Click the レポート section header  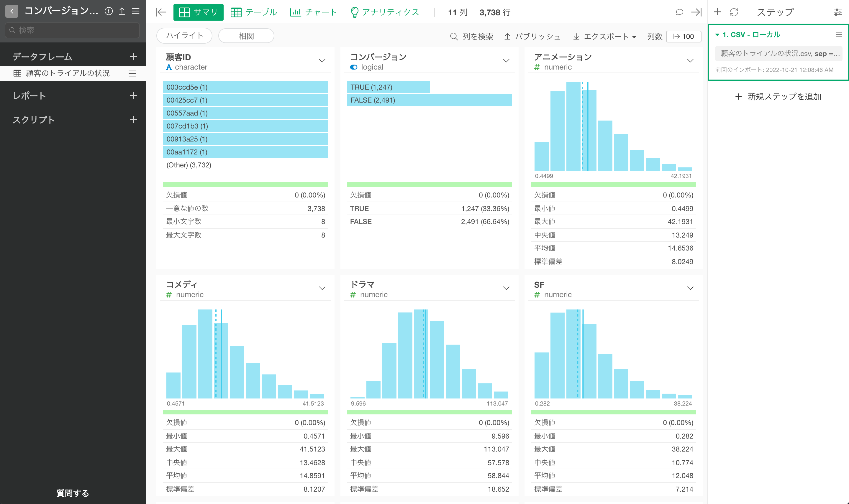pos(29,96)
